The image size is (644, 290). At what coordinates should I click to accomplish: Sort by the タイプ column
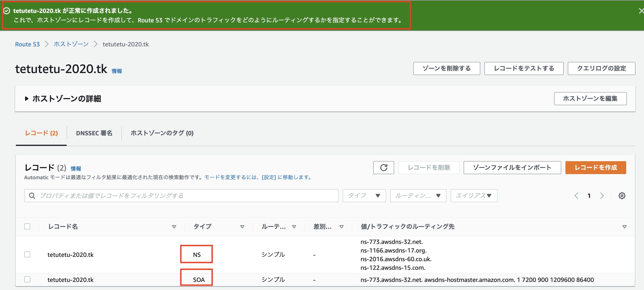[x=242, y=227]
